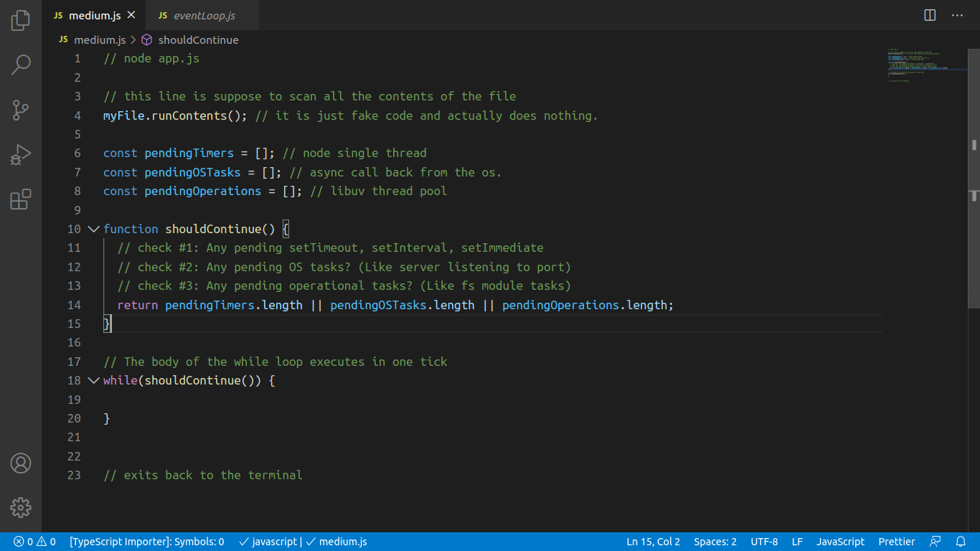Open the Run and Debug panel
980x551 pixels.
coord(20,154)
